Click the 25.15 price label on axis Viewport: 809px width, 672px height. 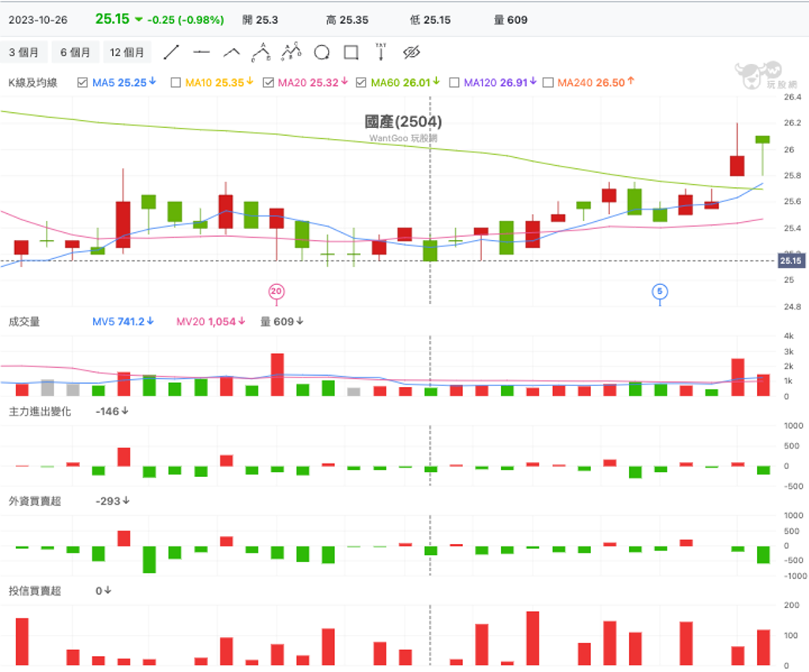coord(791,261)
